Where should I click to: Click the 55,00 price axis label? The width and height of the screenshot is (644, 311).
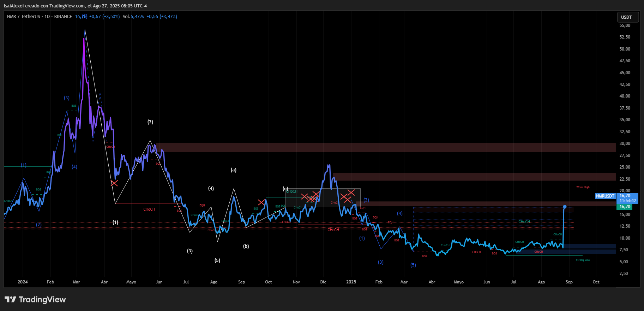[x=625, y=25]
